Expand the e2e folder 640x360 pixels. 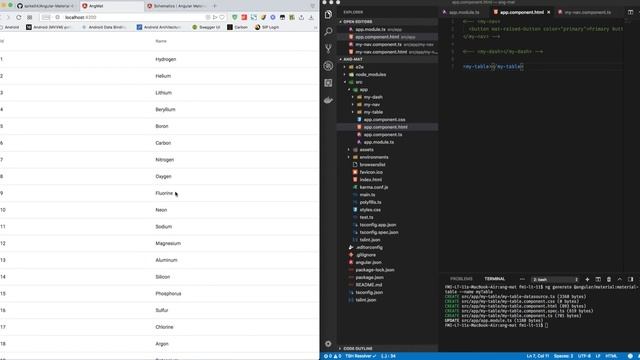click(x=359, y=67)
